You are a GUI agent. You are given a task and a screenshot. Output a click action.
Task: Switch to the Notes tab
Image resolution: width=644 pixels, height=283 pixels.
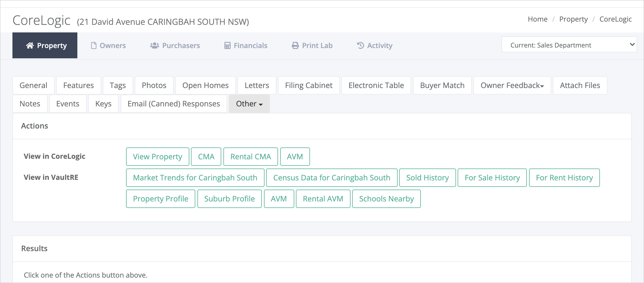tap(30, 104)
